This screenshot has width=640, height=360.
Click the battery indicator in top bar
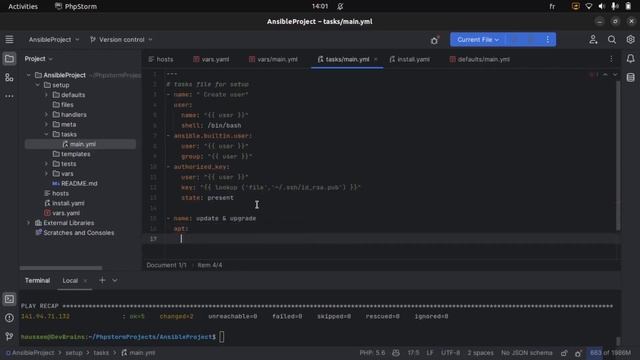click(x=628, y=6)
